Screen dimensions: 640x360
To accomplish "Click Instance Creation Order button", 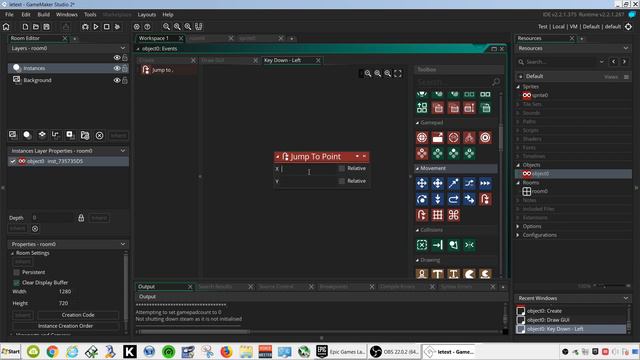I will click(65, 326).
